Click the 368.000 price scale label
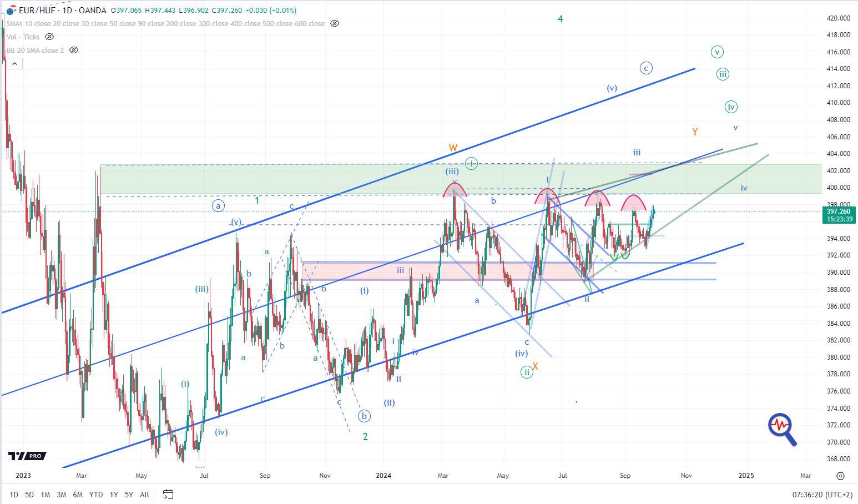 (x=839, y=459)
